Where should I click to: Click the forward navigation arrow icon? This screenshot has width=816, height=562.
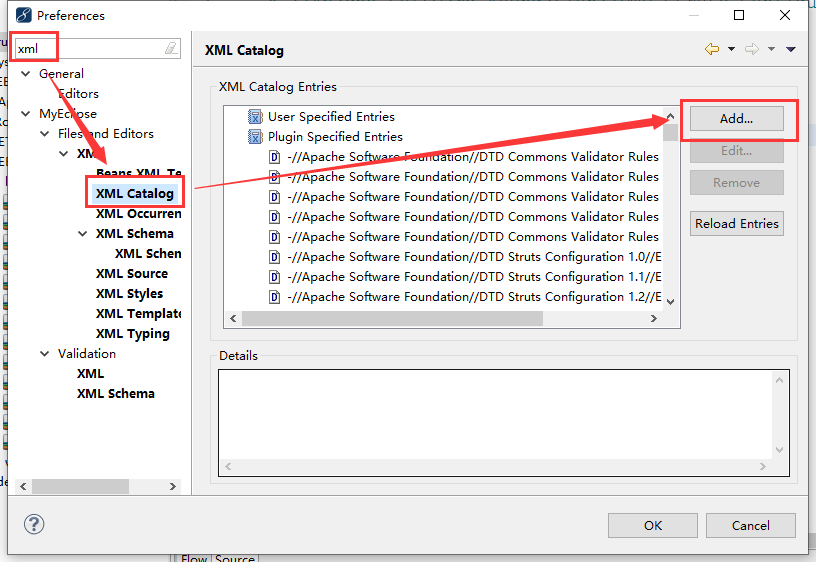pyautogui.click(x=751, y=49)
